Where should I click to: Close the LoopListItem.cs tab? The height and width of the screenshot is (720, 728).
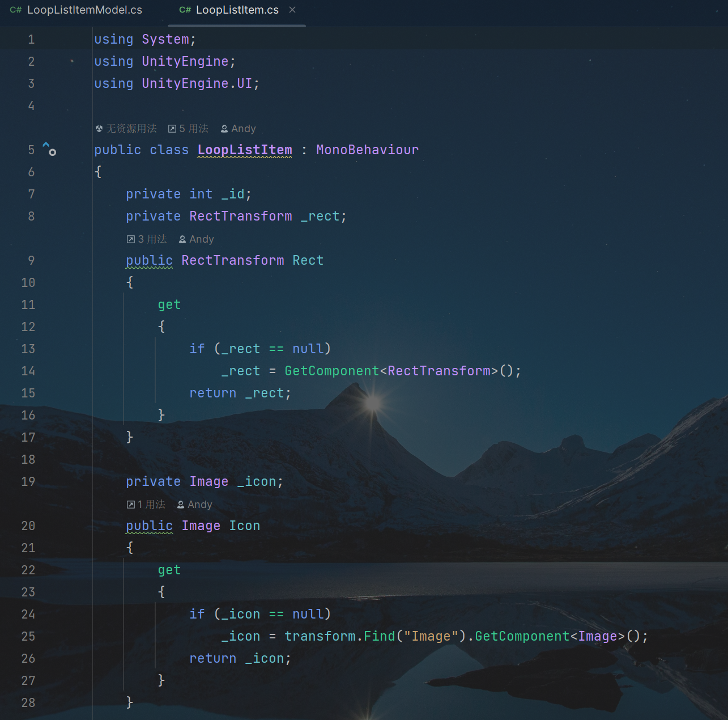click(292, 10)
